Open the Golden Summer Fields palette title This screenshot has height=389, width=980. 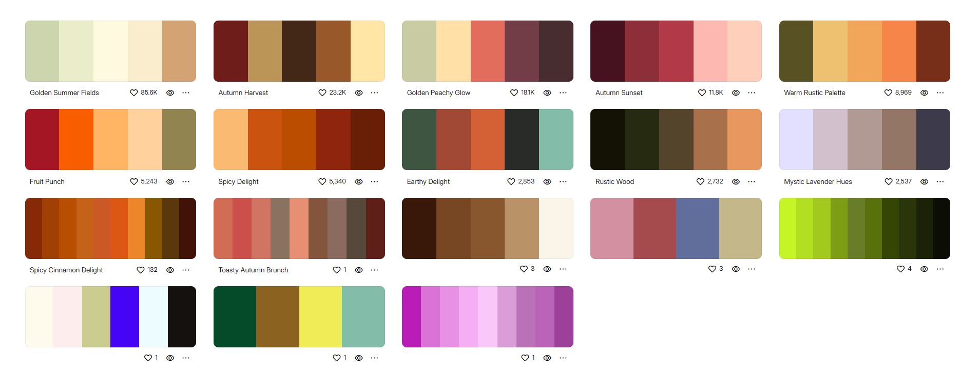pyautogui.click(x=64, y=93)
